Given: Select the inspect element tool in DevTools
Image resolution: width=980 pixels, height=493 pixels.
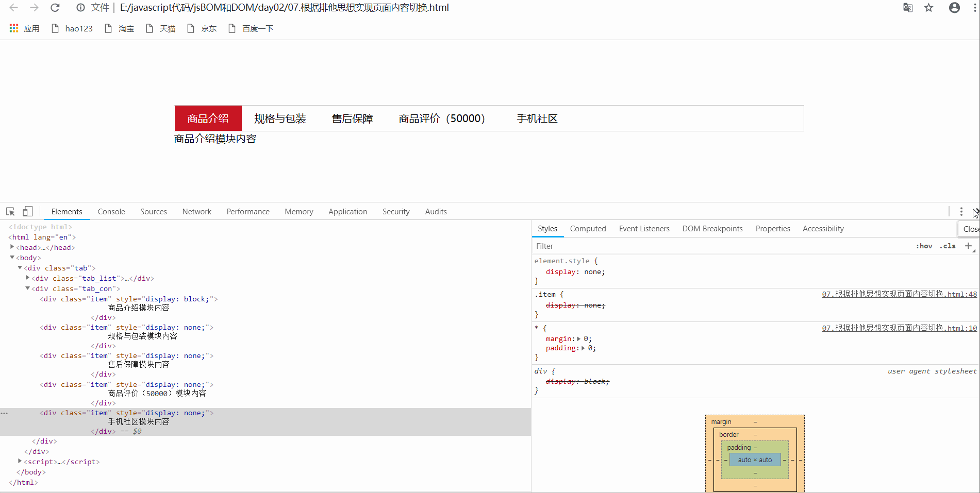Looking at the screenshot, I should click(x=9, y=211).
